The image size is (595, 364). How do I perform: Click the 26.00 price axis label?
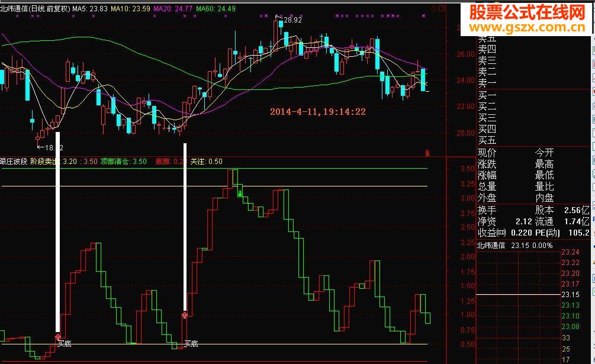(465, 54)
